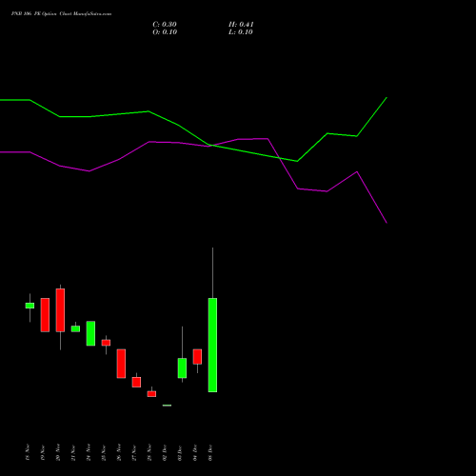The width and height of the screenshot is (476, 476).
Task: Select the 26 Nov date label
Action: (x=119, y=452)
